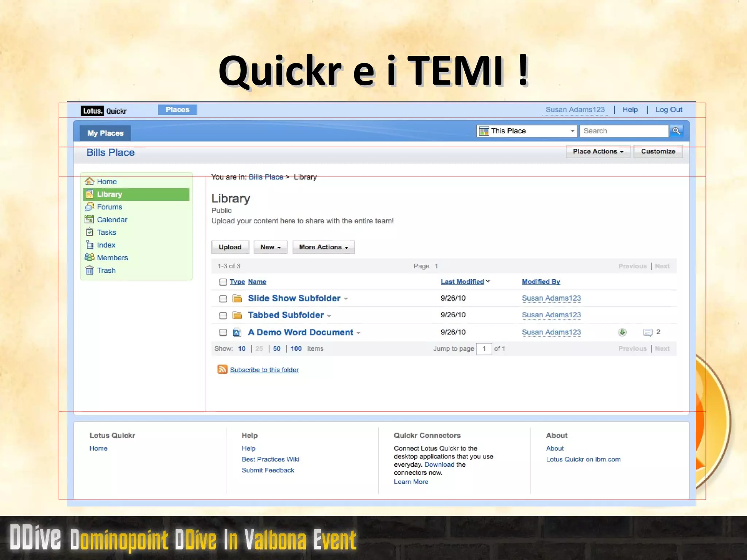Click Lotus Quickr on ibm.com link
Screen dimensions: 747x560
[583, 459]
